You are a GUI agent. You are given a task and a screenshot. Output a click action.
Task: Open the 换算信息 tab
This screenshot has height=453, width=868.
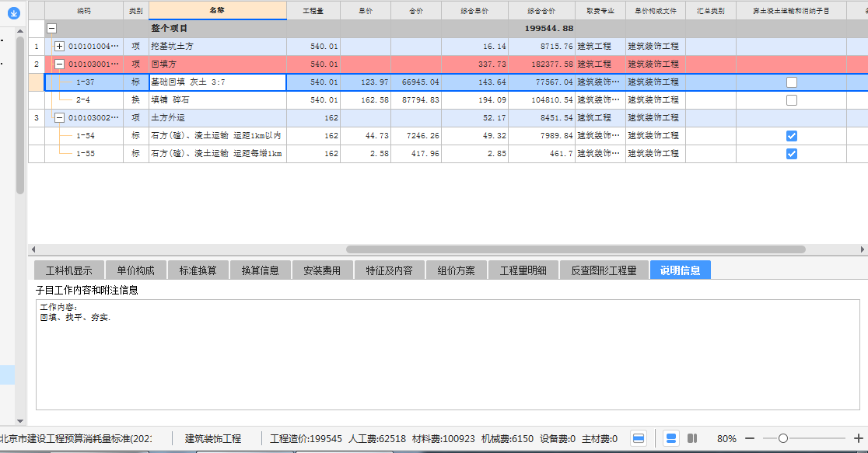click(x=261, y=270)
